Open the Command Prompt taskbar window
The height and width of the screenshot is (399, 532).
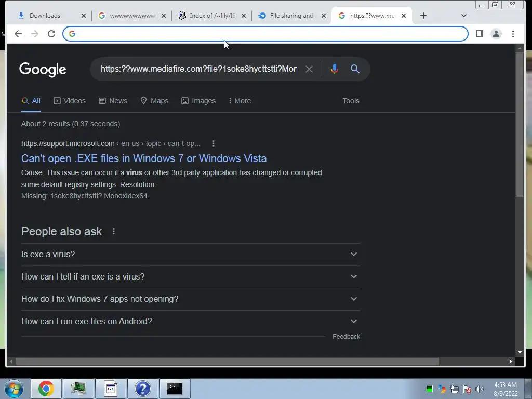pyautogui.click(x=175, y=389)
